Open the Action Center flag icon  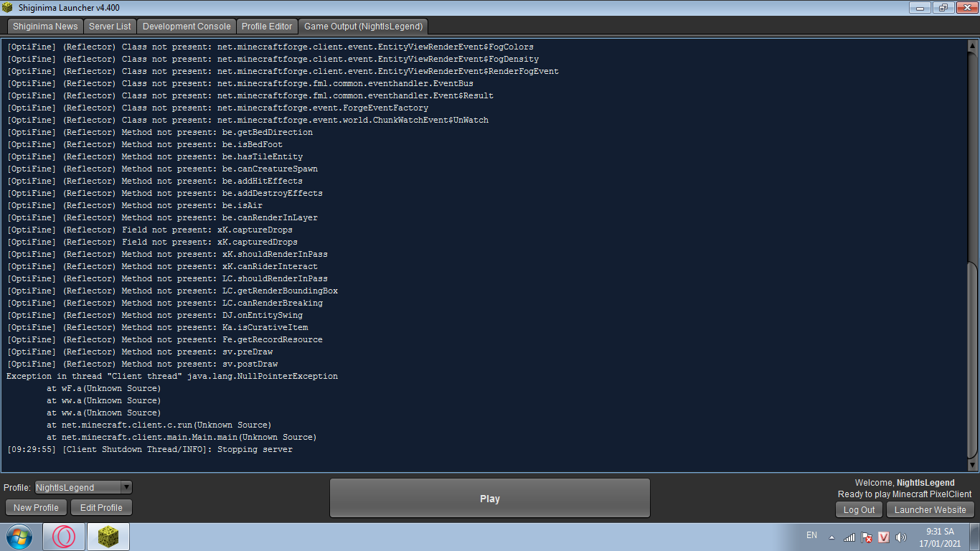[867, 537]
